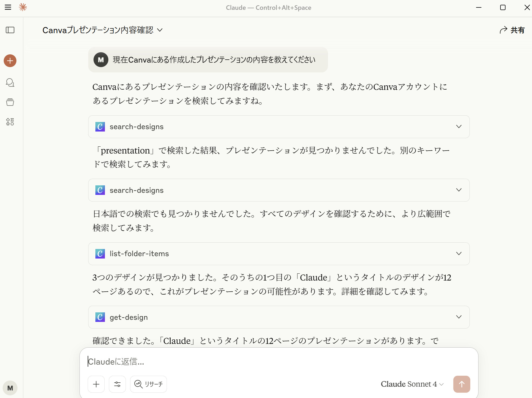Viewport: 532px width, 398px height.
Task: Open the M user profile avatar
Action: [x=10, y=388]
